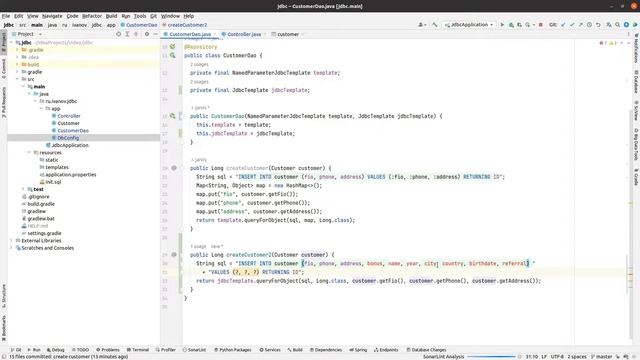640x360 pixels.
Task: Open the Database tool window on right
Action: coord(636,81)
